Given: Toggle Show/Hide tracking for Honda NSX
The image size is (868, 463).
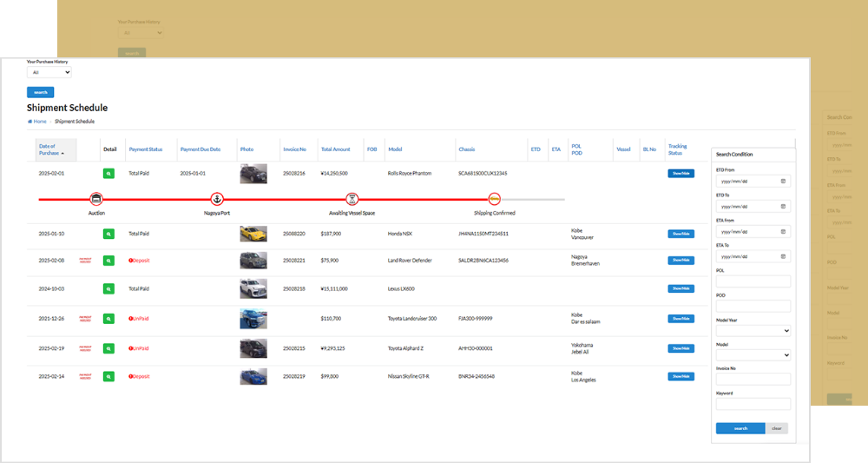Looking at the screenshot, I should (x=681, y=234).
